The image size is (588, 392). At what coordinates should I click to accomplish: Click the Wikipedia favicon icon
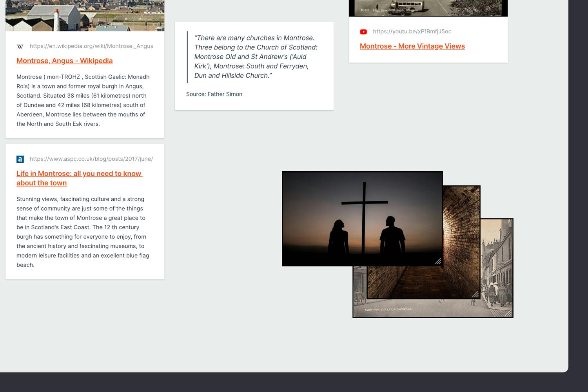[x=20, y=46]
